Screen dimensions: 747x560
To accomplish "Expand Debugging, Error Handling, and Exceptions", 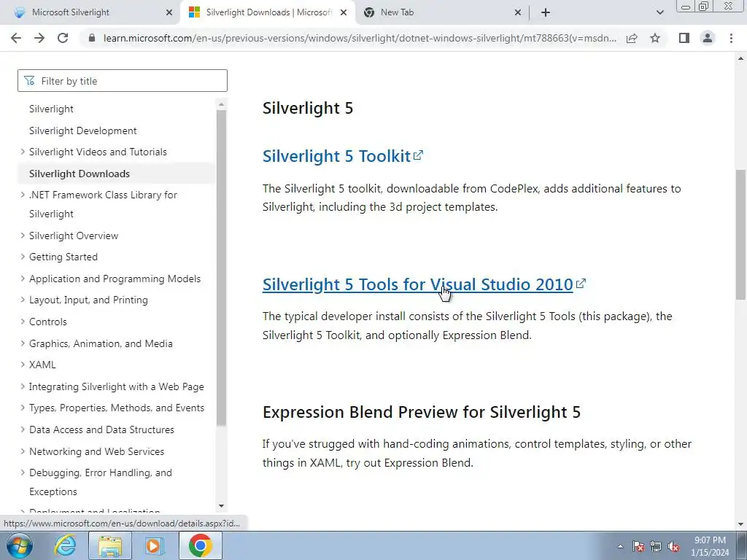I will coord(23,472).
